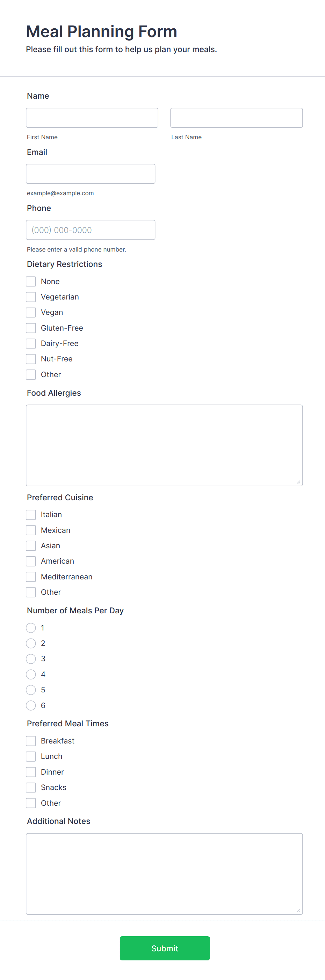Pick 6 as number of meals
The image size is (325, 980).
click(31, 705)
